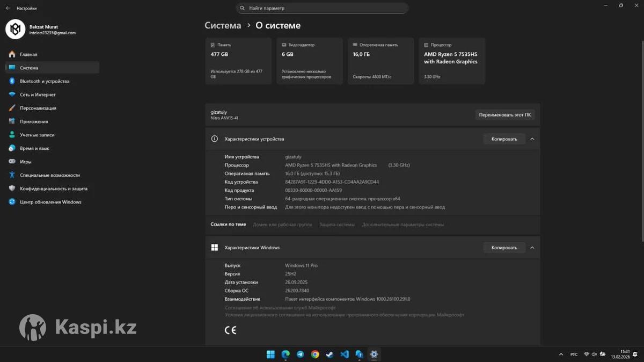644x362 pixels.
Task: Open the Защита системы link
Action: [x=336, y=225]
